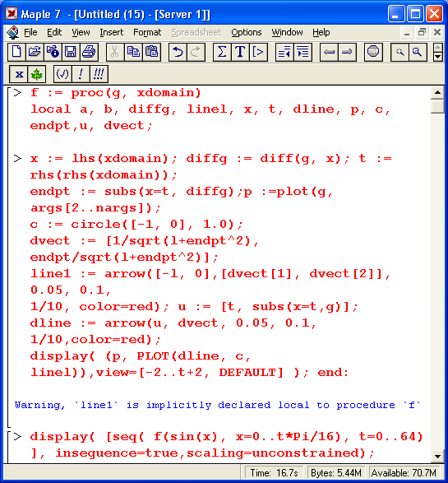Viewport: 448px width, 483px height.
Task: Stop the computation with the STOP icon
Action: point(373,52)
